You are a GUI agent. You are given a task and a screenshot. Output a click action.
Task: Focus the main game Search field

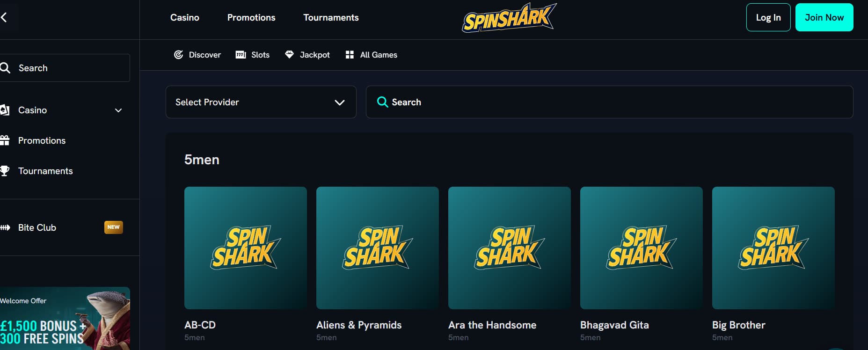point(609,102)
